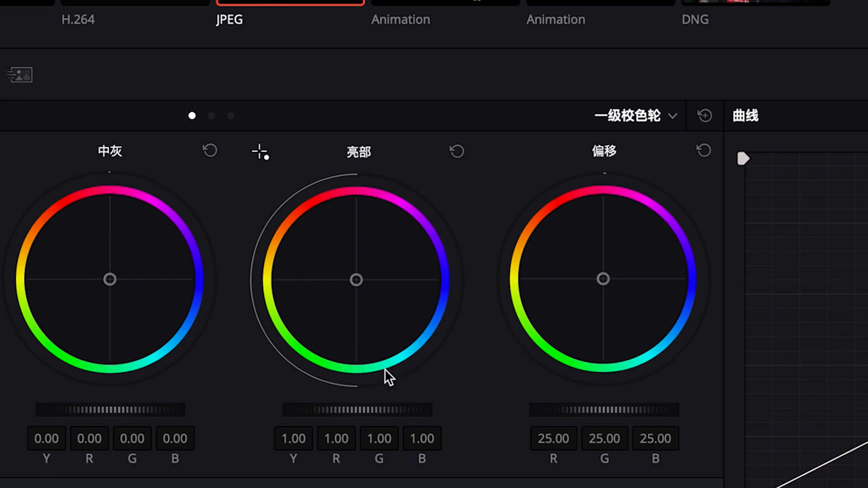Click the curve's white point handle
The height and width of the screenshot is (488, 868).
tap(743, 159)
